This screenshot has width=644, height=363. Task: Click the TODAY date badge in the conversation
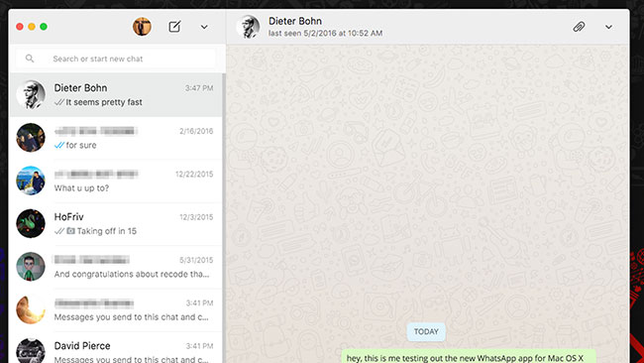426,331
